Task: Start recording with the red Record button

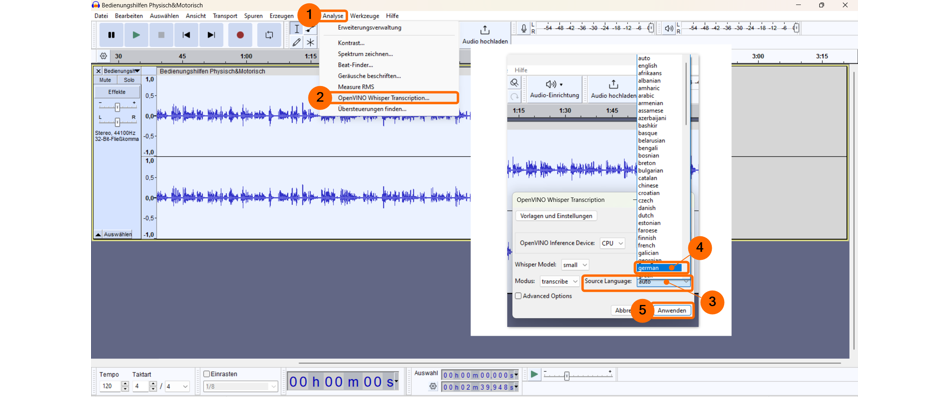Action: coord(240,35)
